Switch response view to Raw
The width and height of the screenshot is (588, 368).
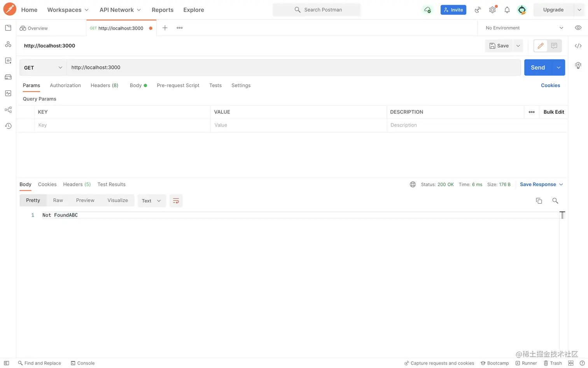58,200
